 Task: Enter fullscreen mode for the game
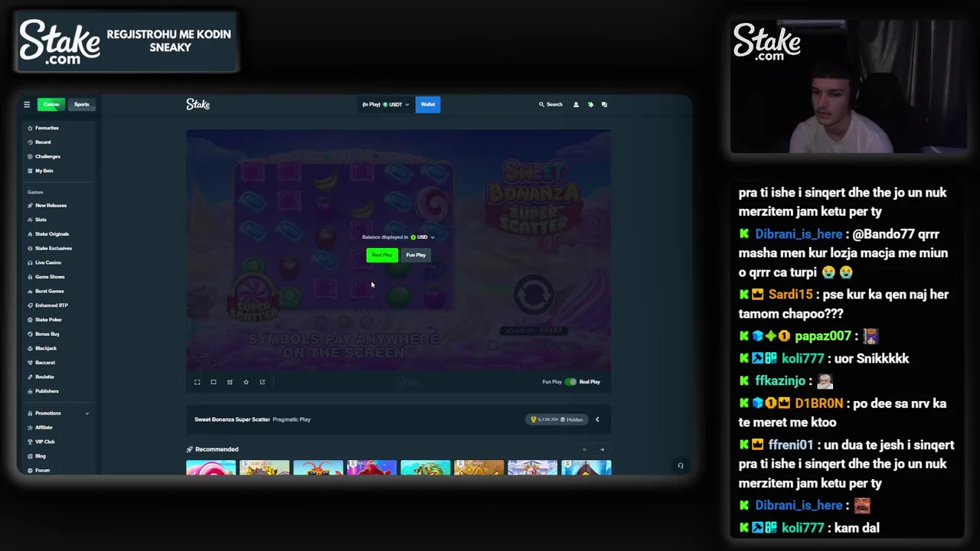(x=197, y=382)
